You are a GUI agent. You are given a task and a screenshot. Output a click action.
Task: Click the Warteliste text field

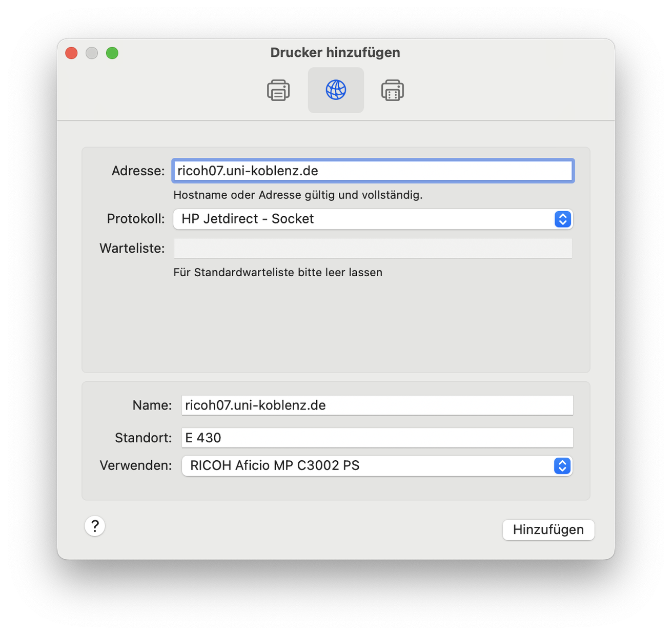click(x=373, y=248)
